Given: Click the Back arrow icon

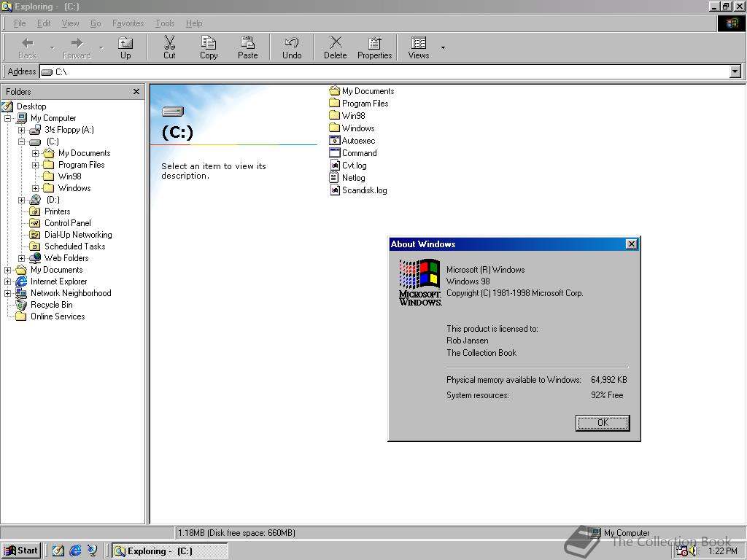Looking at the screenshot, I should (x=28, y=43).
